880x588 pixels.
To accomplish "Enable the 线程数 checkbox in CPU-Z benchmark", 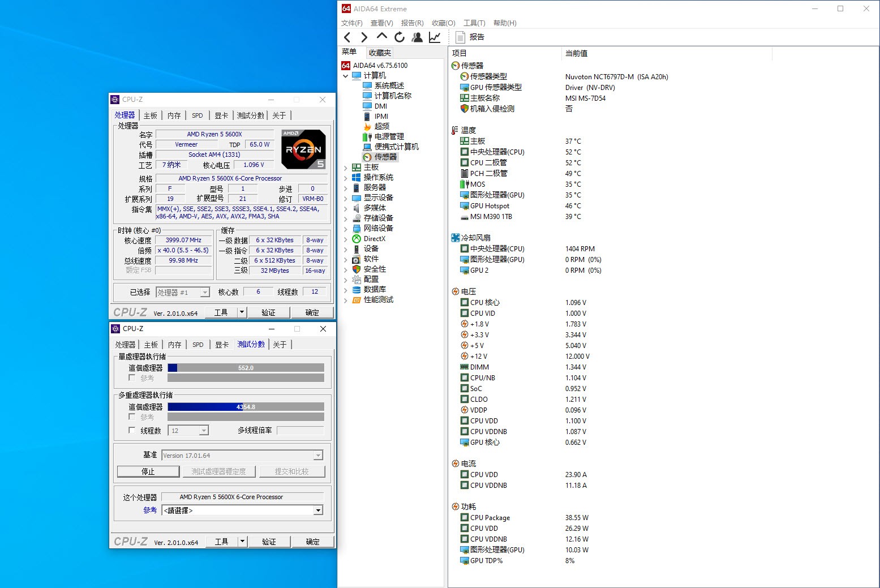I will (x=132, y=430).
